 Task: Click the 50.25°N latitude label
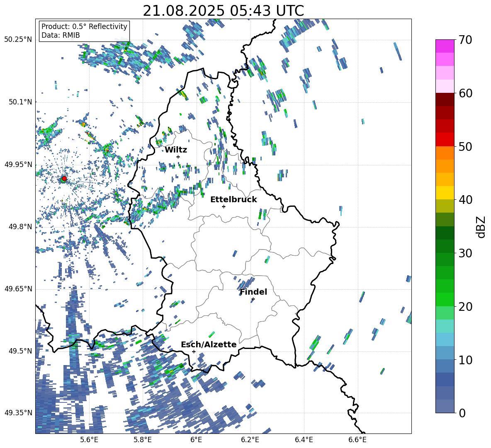[18, 40]
